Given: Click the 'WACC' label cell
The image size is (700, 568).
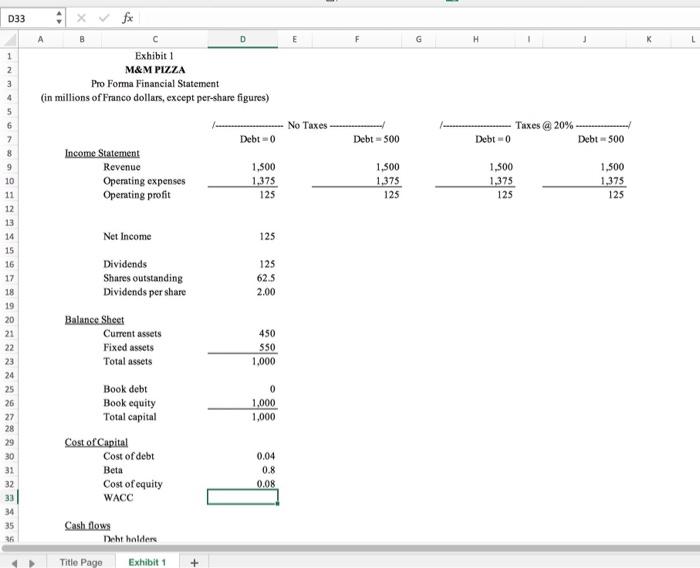Looking at the screenshot, I should [118, 497].
